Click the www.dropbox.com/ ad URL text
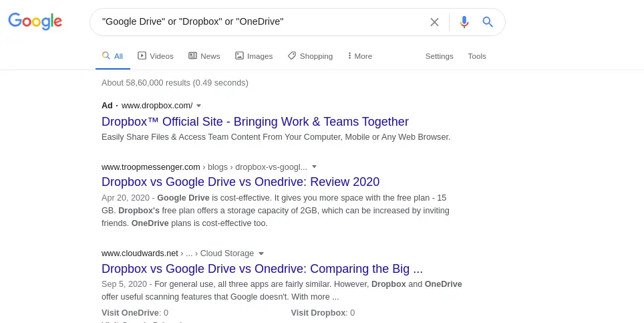The height and width of the screenshot is (323, 644). point(157,106)
